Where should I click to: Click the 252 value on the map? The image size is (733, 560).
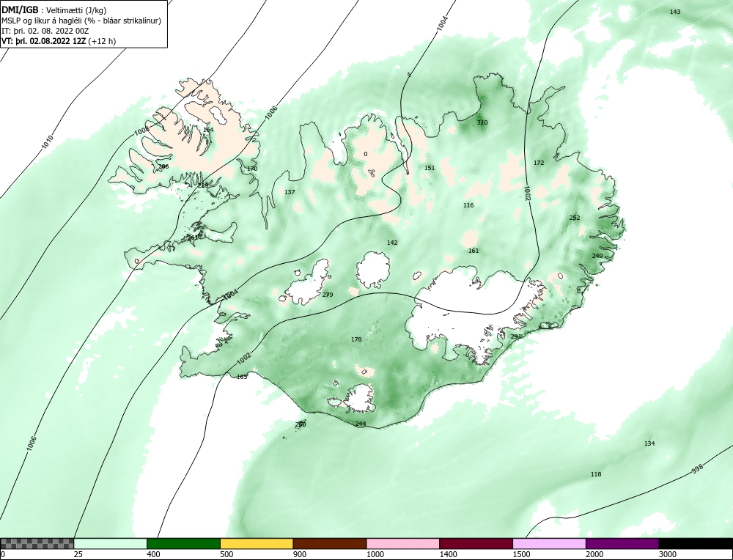click(x=575, y=218)
